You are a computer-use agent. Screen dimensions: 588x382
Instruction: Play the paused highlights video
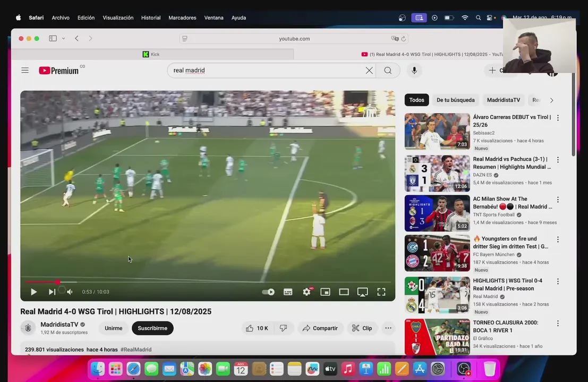tap(33, 292)
